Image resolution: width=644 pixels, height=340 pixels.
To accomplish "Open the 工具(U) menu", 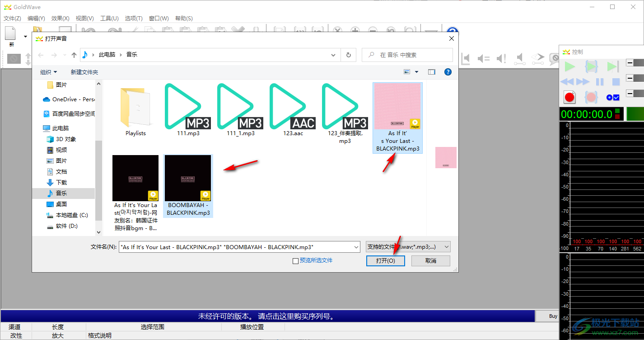I will 109,19.
